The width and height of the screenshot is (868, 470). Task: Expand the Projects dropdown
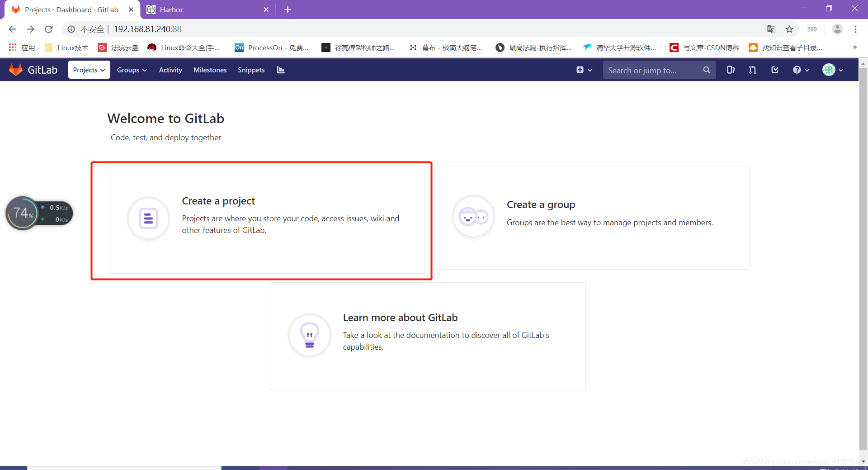[x=89, y=70]
